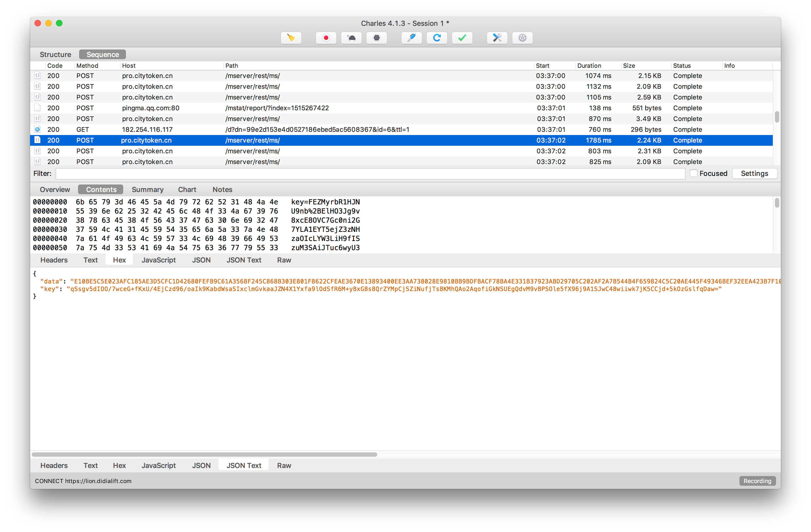
Task: Select the request sized 2.59 KB
Action: [x=401, y=97]
